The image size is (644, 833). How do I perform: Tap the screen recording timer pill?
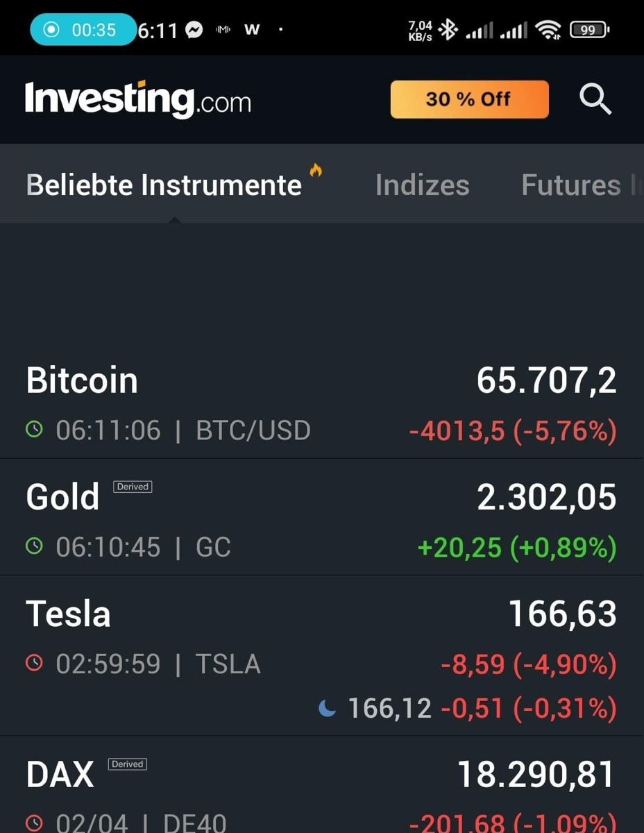pos(83,30)
